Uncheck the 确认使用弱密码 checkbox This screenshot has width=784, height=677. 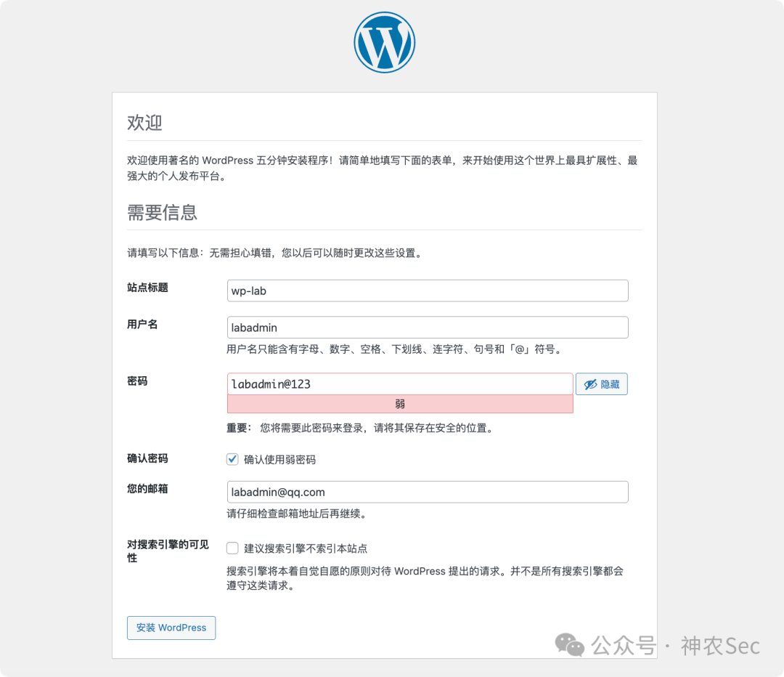[x=232, y=459]
